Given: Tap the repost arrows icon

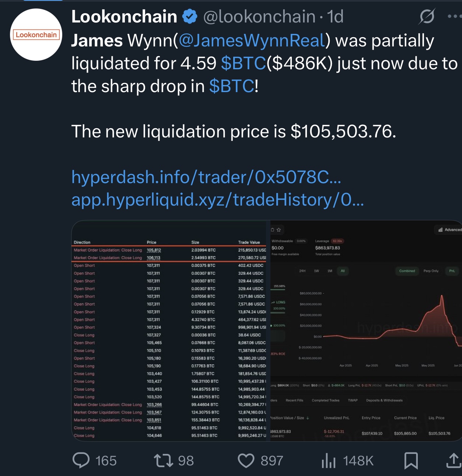Looking at the screenshot, I should pos(163,461).
